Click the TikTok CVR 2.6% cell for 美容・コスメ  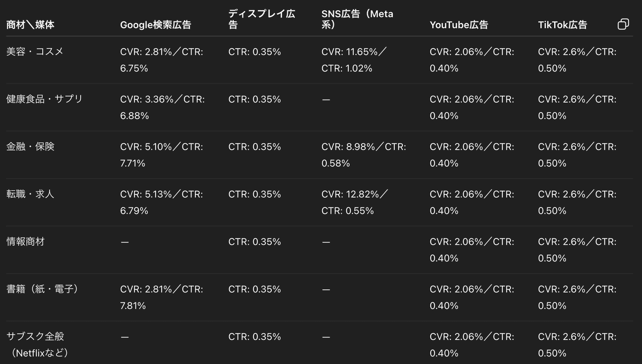click(577, 60)
